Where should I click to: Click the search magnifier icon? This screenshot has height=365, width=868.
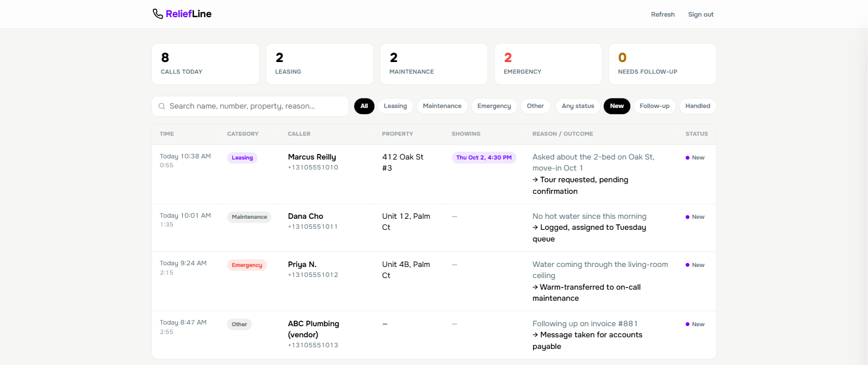[162, 106]
